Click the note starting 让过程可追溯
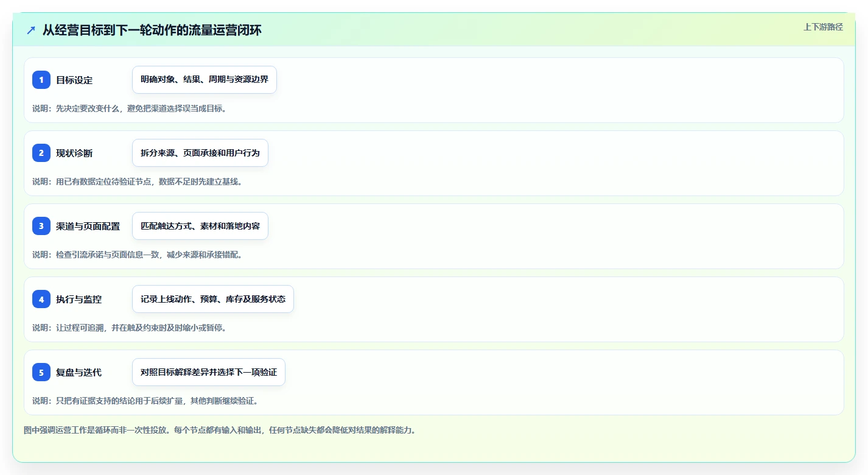Image resolution: width=868 pixels, height=475 pixels. (x=130, y=328)
